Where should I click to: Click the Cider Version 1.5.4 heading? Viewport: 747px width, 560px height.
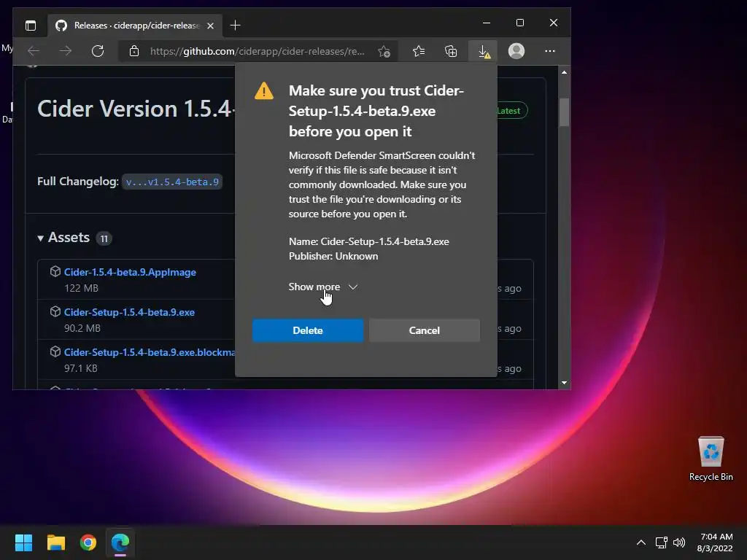136,109
